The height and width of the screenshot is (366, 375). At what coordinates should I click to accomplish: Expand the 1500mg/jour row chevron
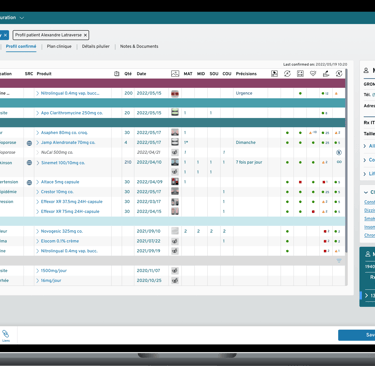[x=38, y=271]
